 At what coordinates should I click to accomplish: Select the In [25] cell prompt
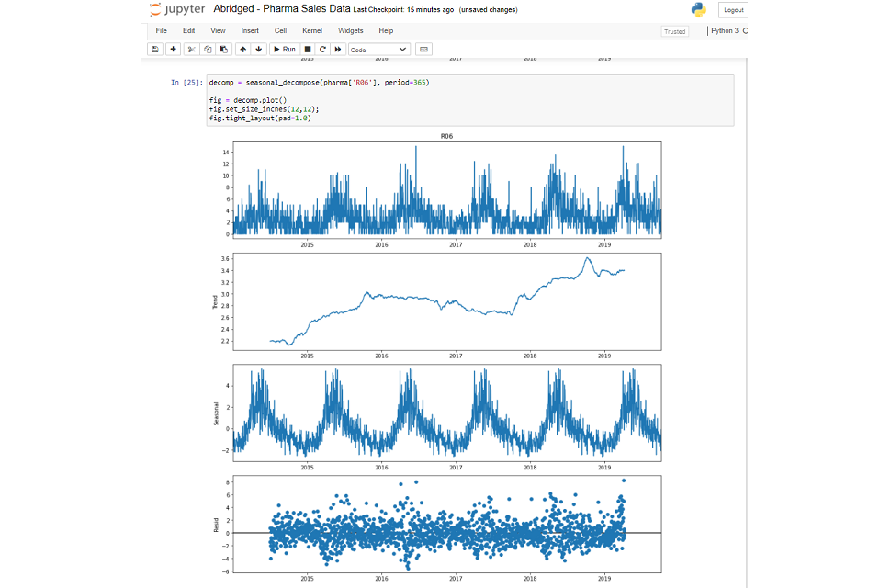tap(186, 83)
